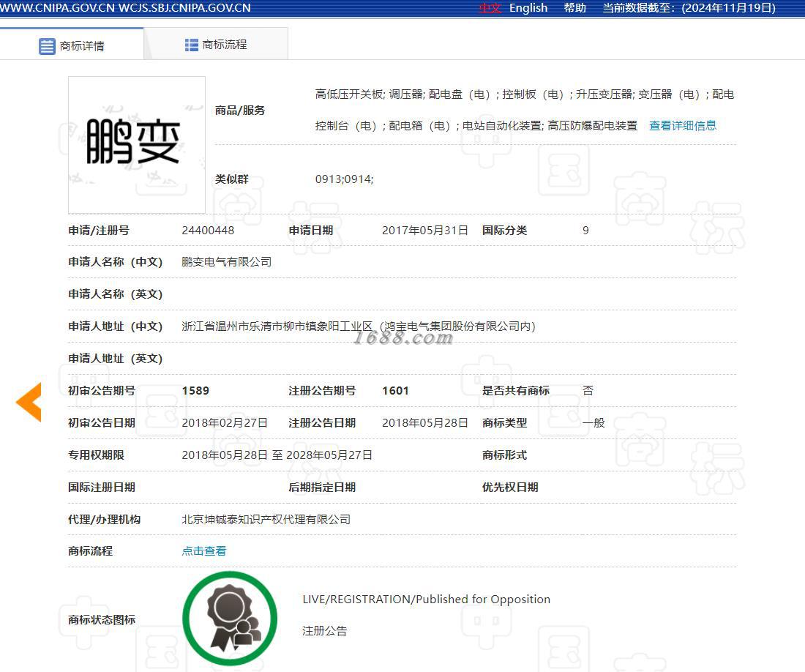Select similar group value 0913;0914;
This screenshot has width=805, height=672.
pyautogui.click(x=345, y=179)
